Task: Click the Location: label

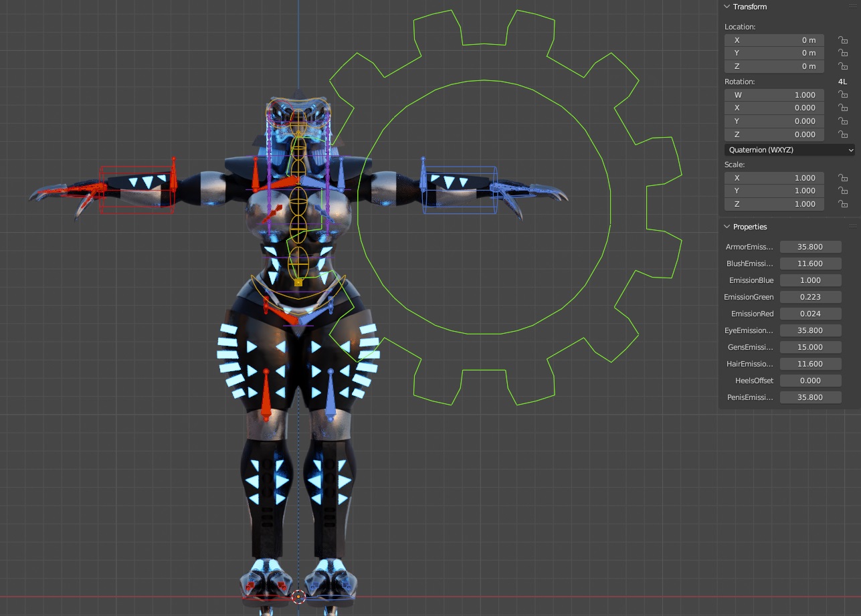Action: pyautogui.click(x=740, y=27)
